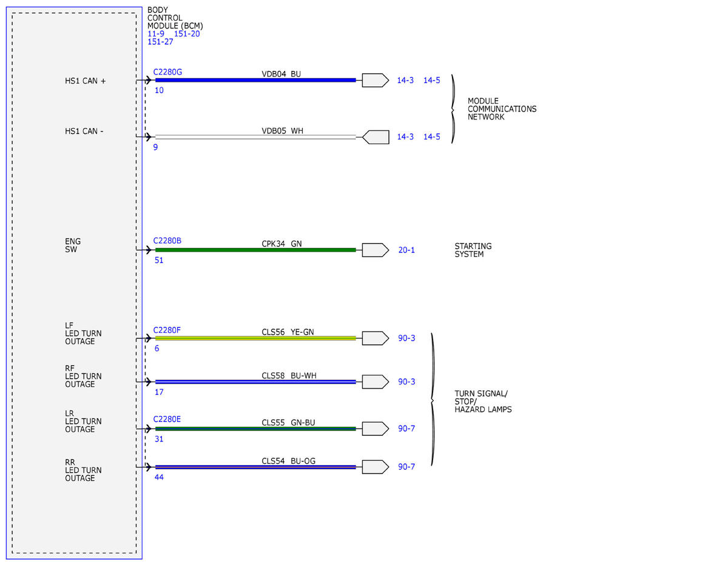
Task: Click the off-page arrow on CLS56 YE-GN wire
Action: click(376, 338)
